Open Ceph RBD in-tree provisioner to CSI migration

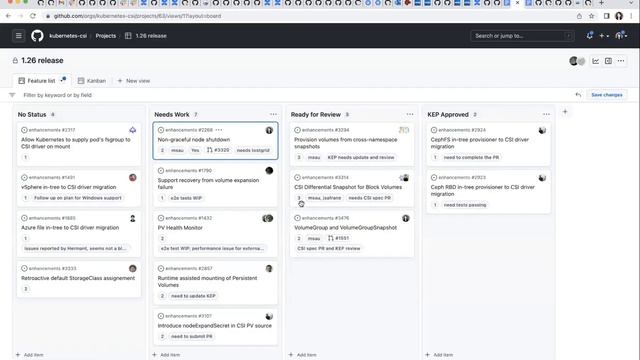[x=482, y=191]
